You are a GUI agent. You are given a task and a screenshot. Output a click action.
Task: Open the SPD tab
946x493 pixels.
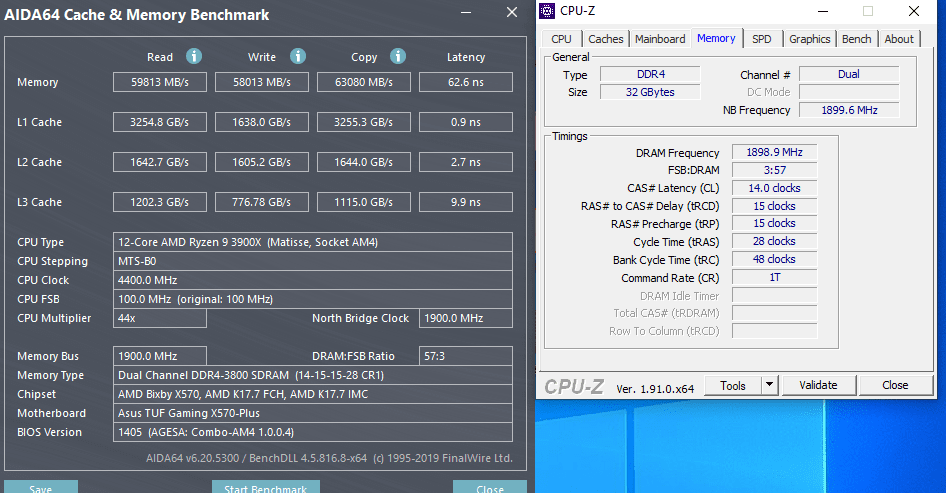click(x=761, y=39)
